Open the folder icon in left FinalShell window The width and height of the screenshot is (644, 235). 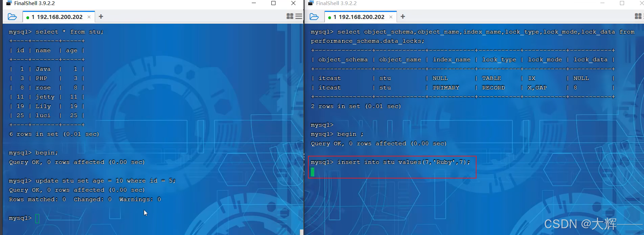pyautogui.click(x=12, y=17)
